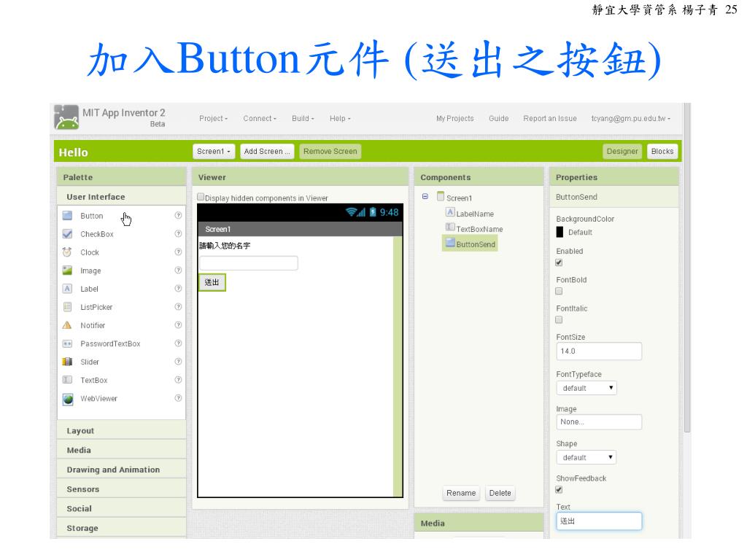This screenshot has width=747, height=560.
Task: Toggle Display hidden components in Viewer
Action: 201,197
